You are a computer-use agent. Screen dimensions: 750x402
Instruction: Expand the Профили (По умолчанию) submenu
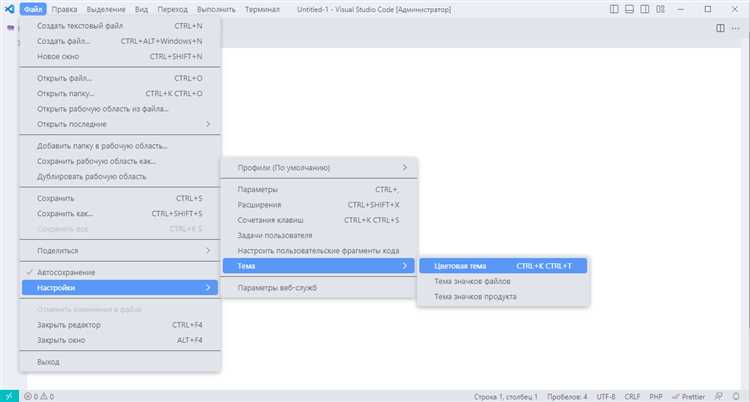pos(319,168)
